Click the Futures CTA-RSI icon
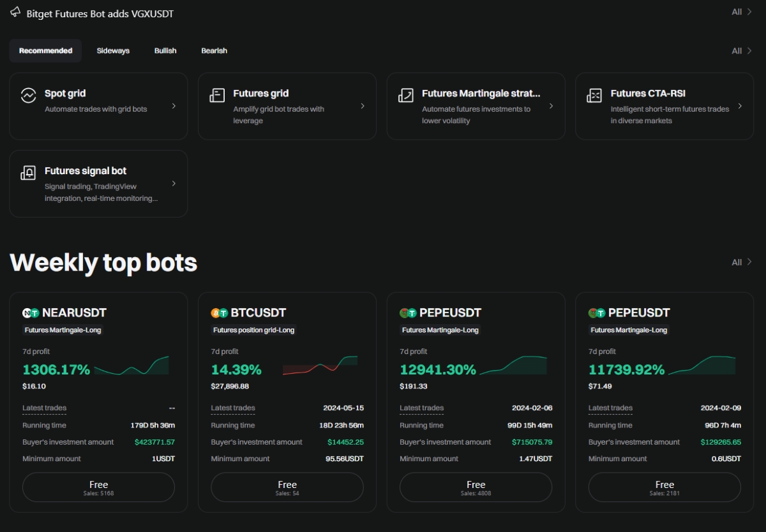This screenshot has height=532, width=766. coord(594,96)
